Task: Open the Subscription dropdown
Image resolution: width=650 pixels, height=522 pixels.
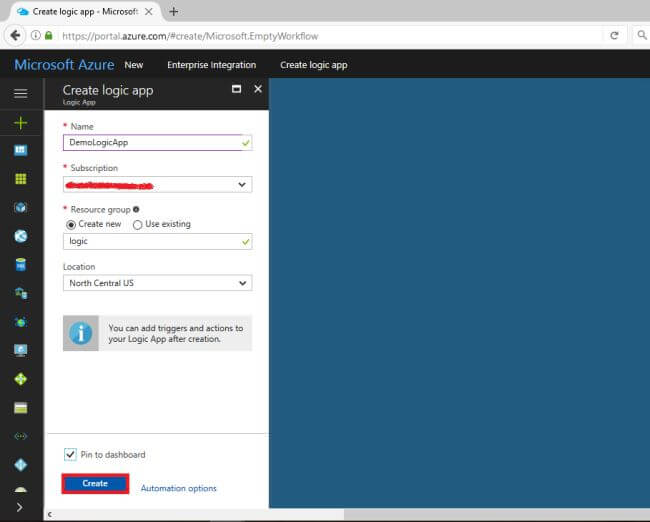Action: pos(158,185)
